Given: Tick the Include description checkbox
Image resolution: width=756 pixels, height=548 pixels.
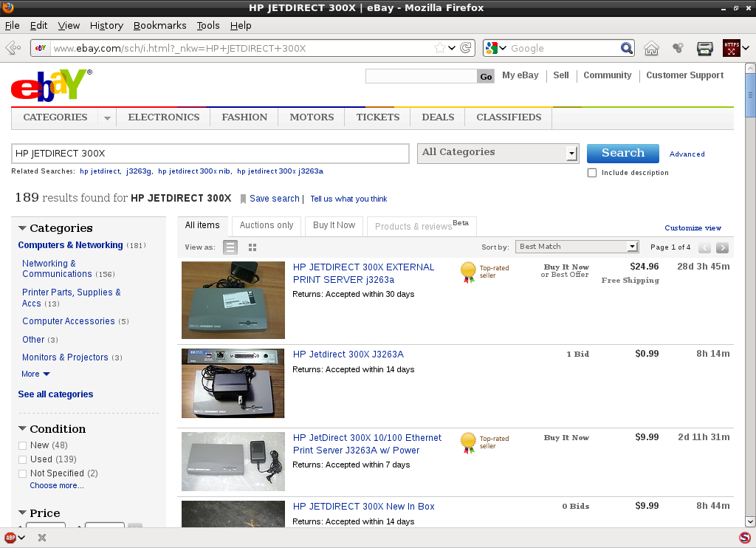Looking at the screenshot, I should (x=592, y=173).
